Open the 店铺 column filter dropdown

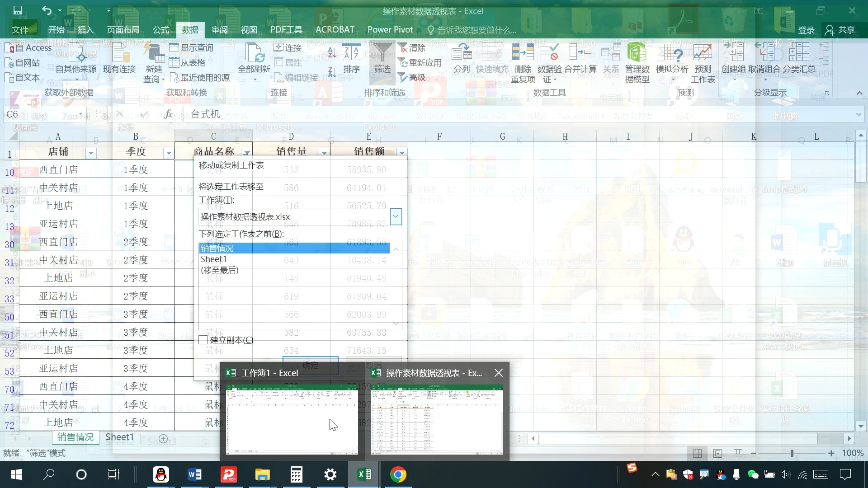pos(90,153)
